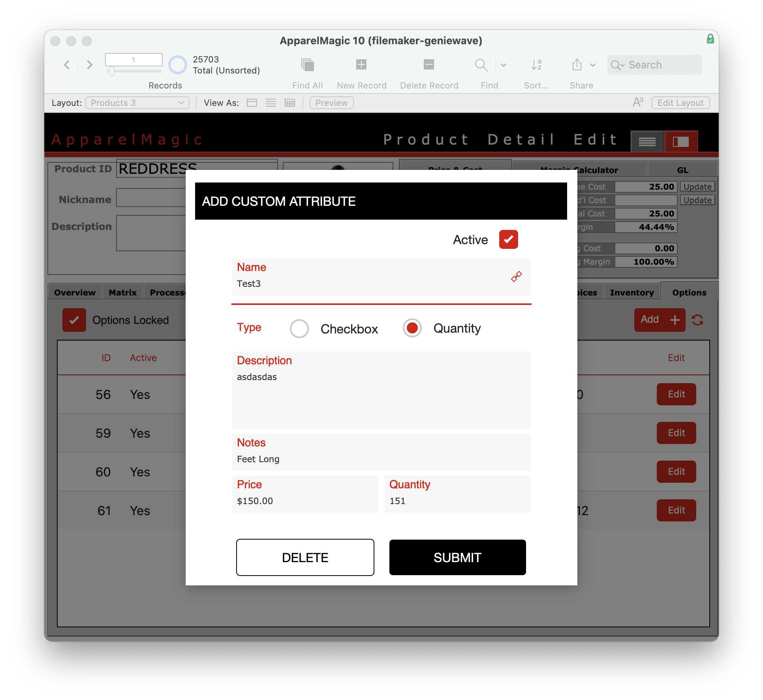Select the Quantity type radio button
The width and height of the screenshot is (763, 700).
point(412,328)
